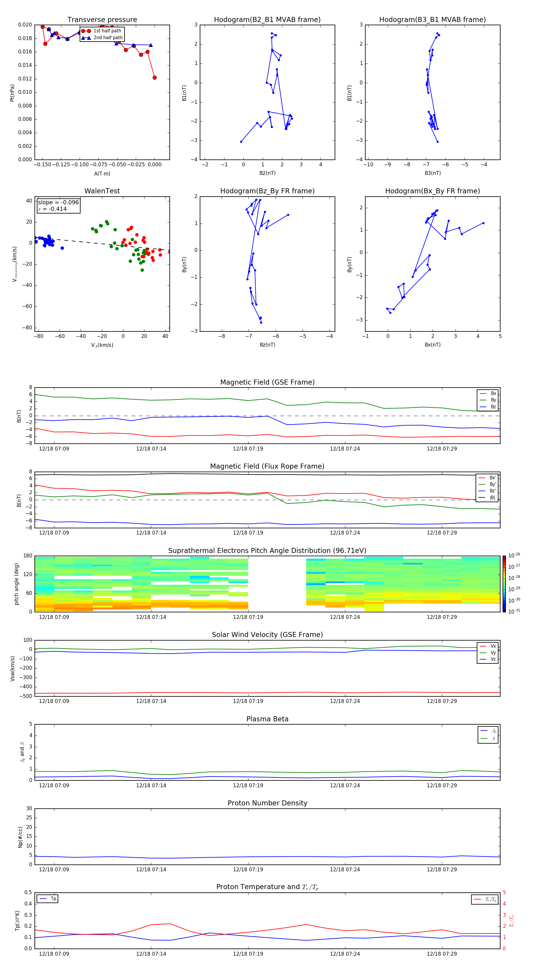Screen dimensions: 535x980
Task: Click '12/18 07:19' tick under GSE magnetic field plot
Action: 248,449
